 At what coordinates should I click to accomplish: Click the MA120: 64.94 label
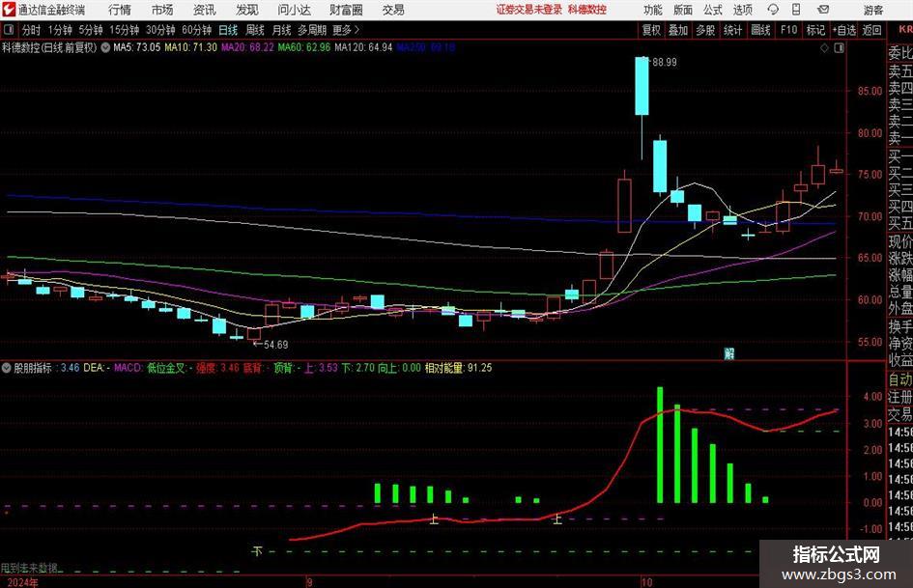point(364,47)
